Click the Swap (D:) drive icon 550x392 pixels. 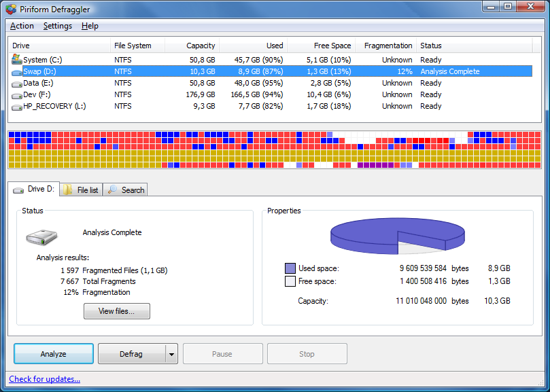tap(16, 73)
